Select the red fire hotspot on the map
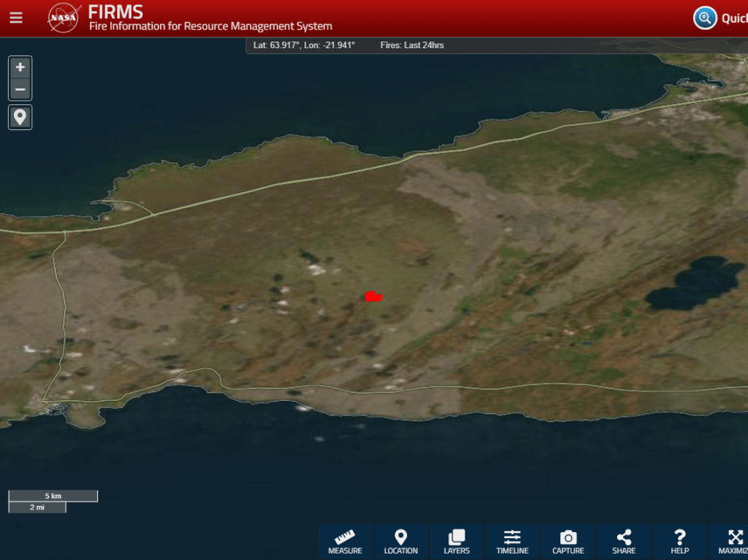 point(373,296)
